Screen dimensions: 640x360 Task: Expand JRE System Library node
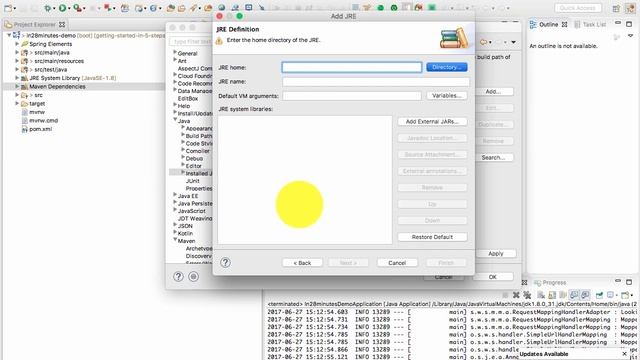pyautogui.click(x=17, y=78)
